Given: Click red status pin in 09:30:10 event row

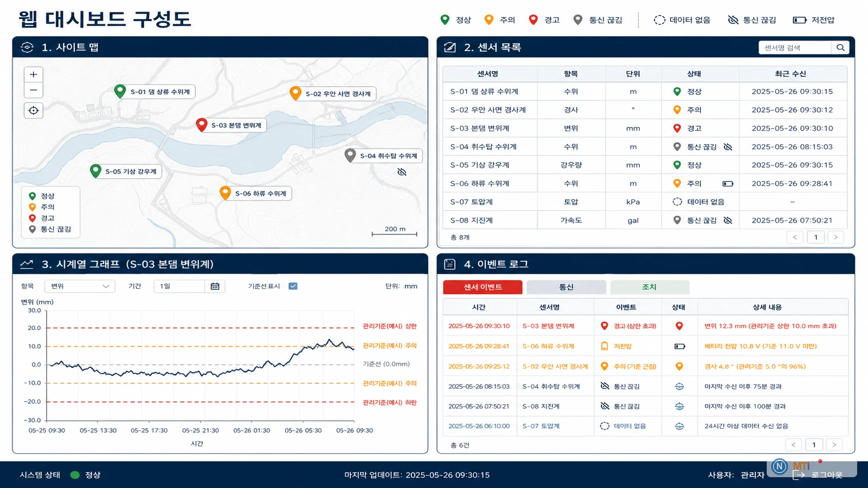Looking at the screenshot, I should pyautogui.click(x=679, y=326).
